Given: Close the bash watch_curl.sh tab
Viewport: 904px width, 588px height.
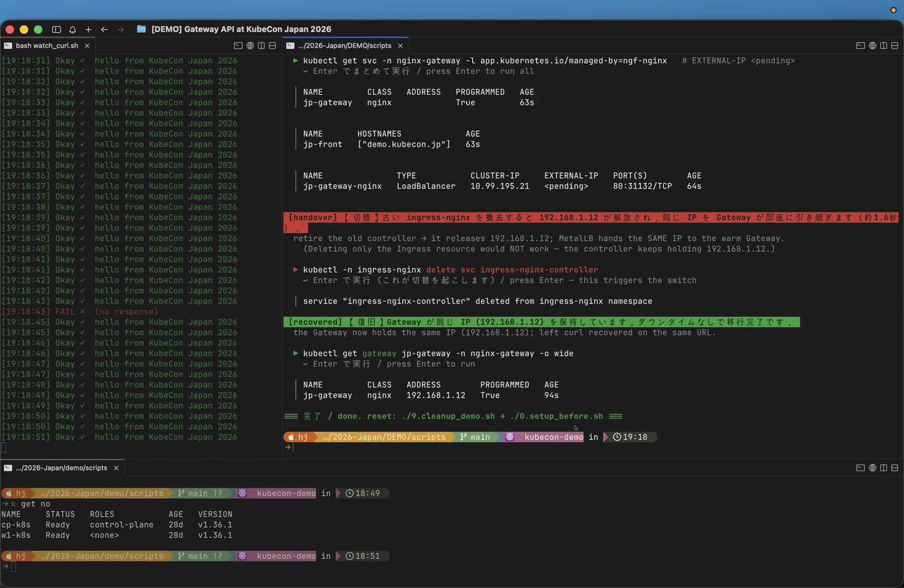Looking at the screenshot, I should [x=87, y=46].
